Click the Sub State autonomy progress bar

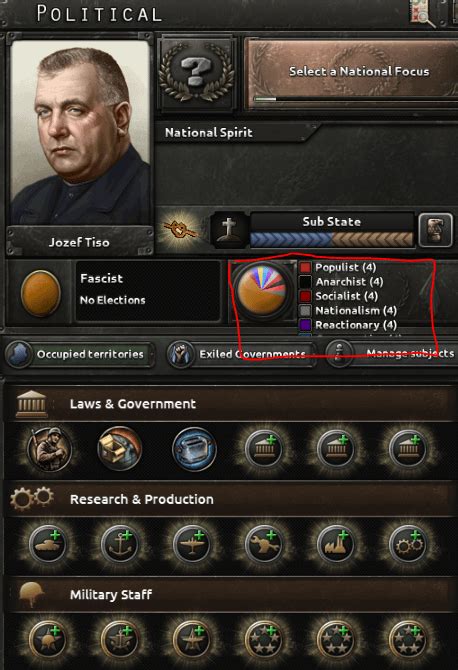(x=332, y=239)
